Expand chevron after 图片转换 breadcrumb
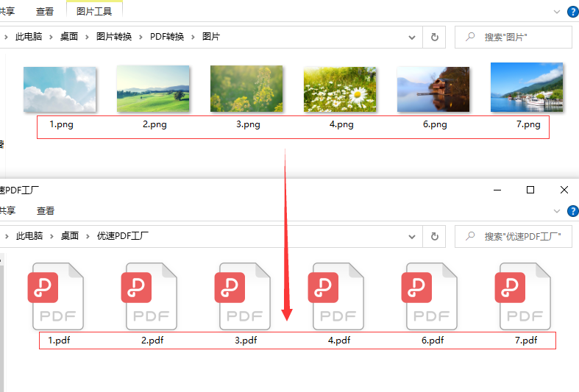The image size is (579, 392). 141,37
